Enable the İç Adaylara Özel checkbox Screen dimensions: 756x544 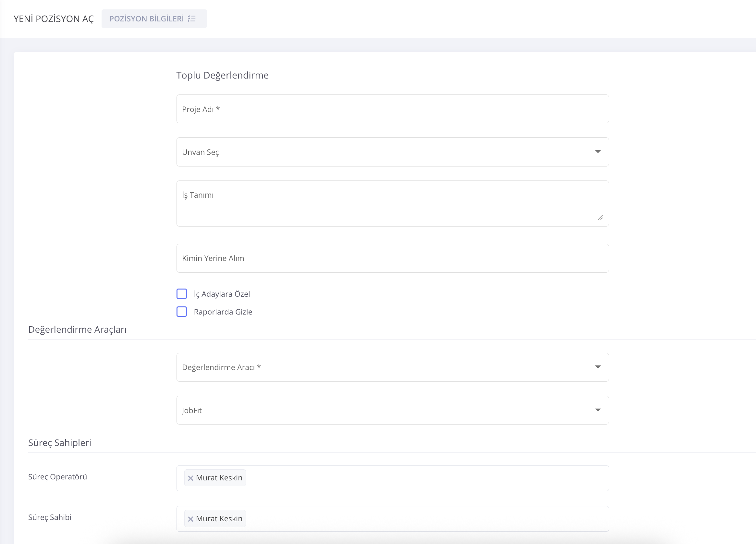pos(182,293)
